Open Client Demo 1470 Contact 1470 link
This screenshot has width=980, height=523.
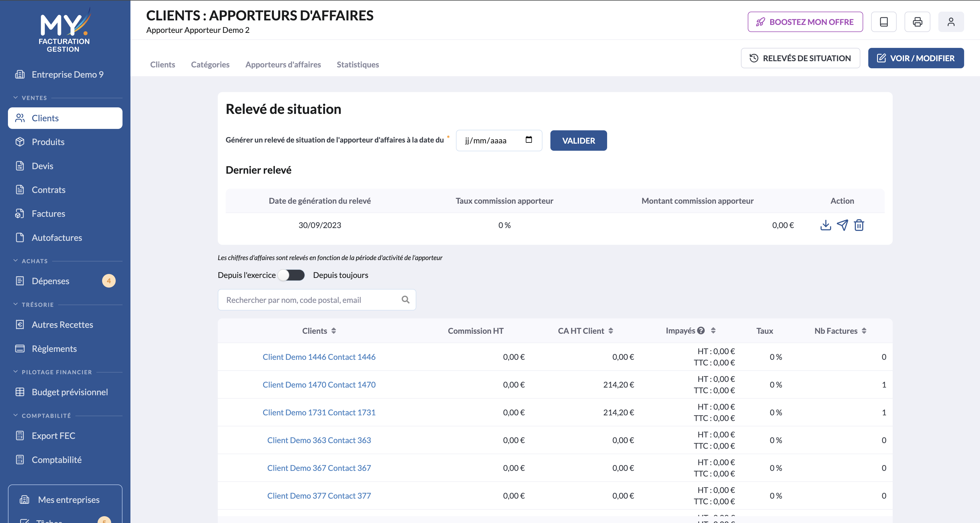tap(319, 385)
